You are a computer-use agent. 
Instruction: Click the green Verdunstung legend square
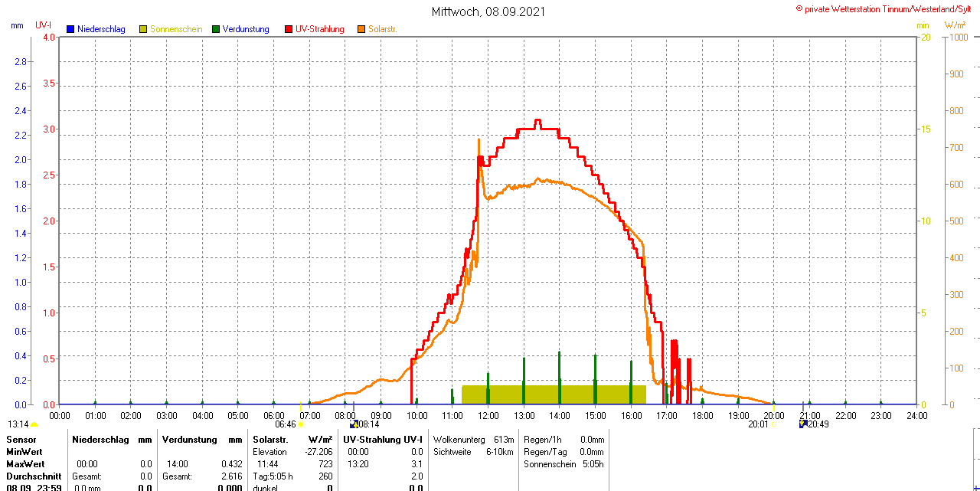click(x=216, y=29)
